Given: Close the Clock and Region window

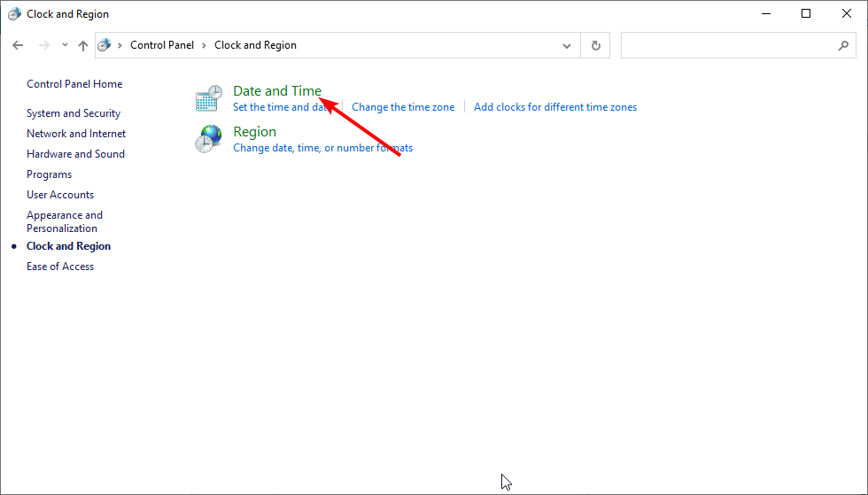Looking at the screenshot, I should click(x=847, y=14).
